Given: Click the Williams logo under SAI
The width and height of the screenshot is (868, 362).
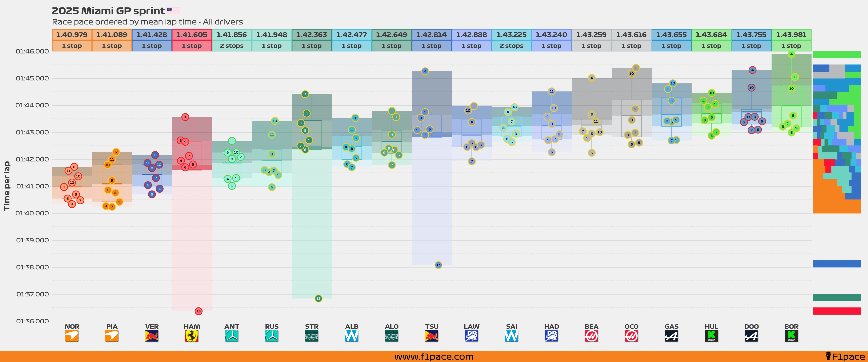Looking at the screenshot, I should [x=512, y=336].
